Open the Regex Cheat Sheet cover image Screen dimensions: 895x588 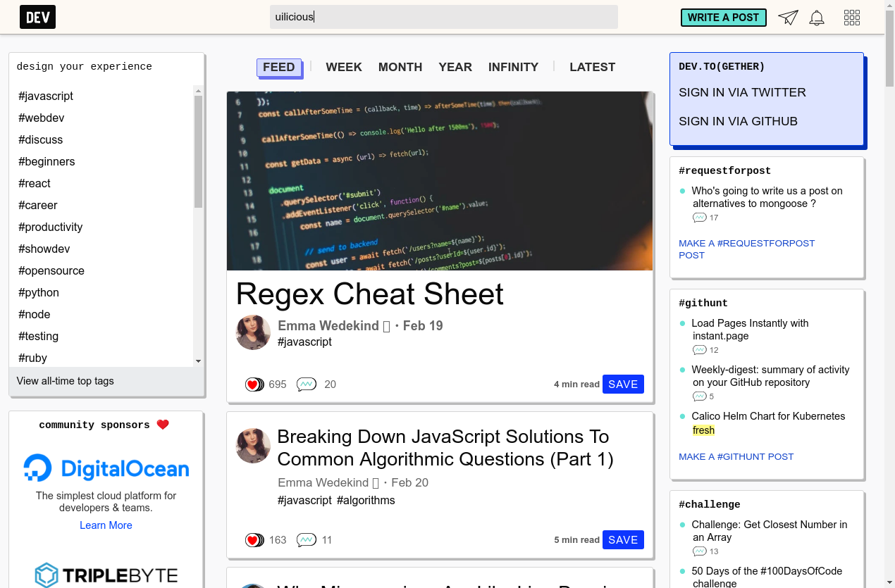(x=440, y=181)
